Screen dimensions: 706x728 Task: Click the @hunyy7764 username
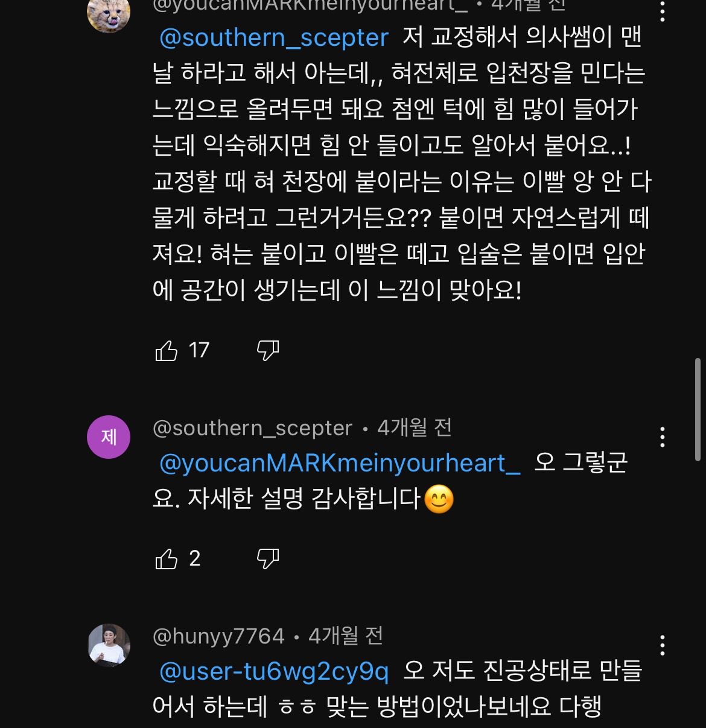(x=218, y=636)
